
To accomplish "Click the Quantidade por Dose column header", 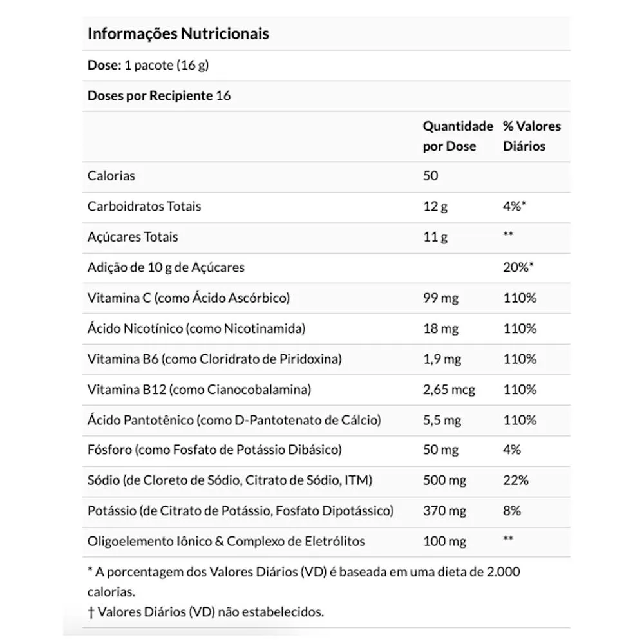I will point(458,136).
